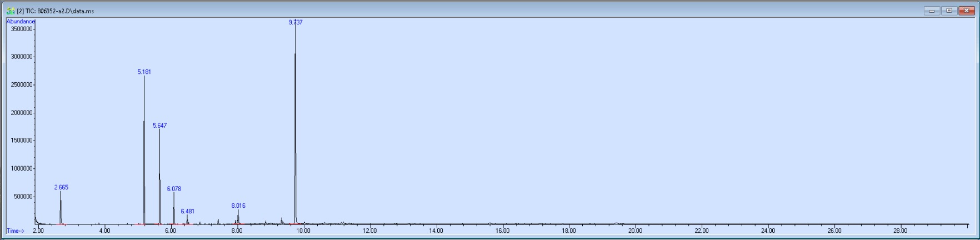The height and width of the screenshot is (240, 980).
Task: Click the Abundance axis label
Action: click(21, 21)
